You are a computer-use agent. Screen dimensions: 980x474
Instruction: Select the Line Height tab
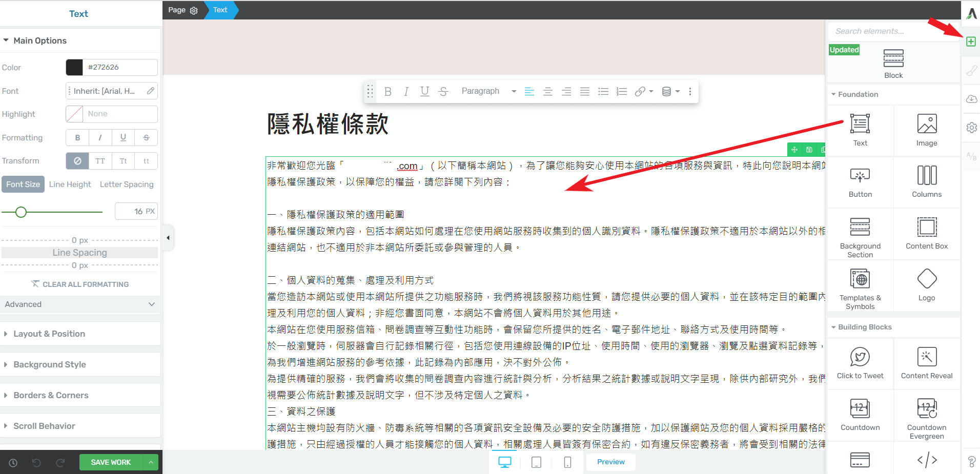[70, 184]
